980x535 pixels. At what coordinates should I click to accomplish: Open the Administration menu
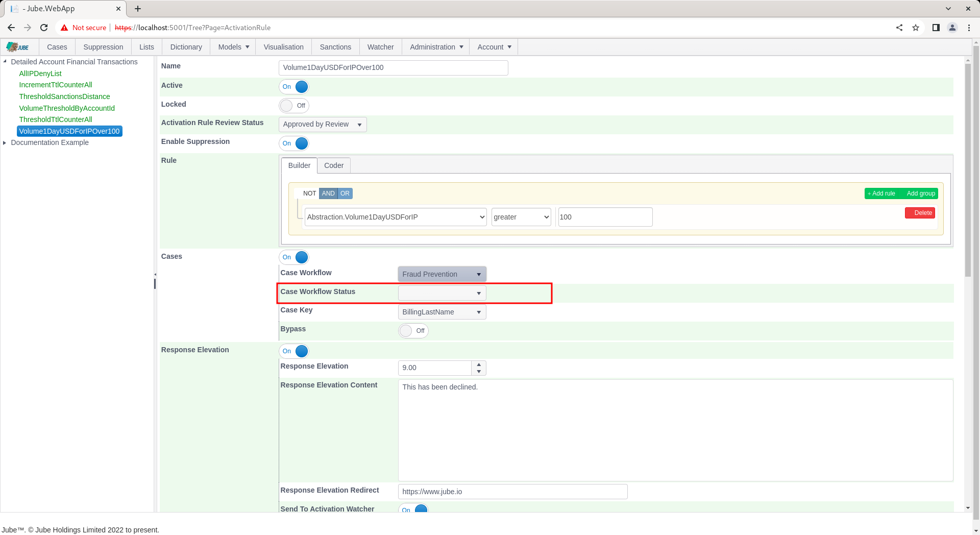[436, 47]
